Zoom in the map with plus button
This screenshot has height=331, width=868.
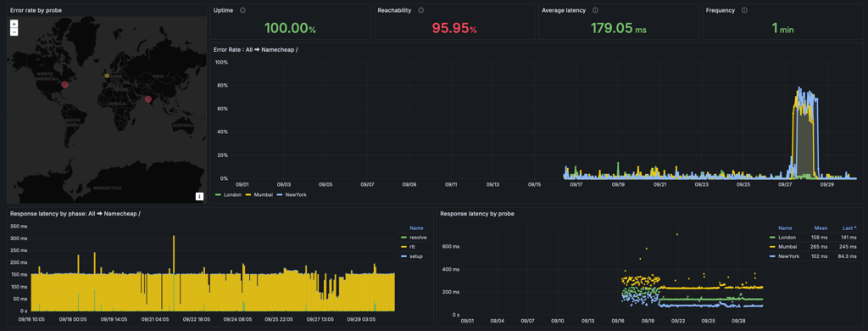point(14,24)
